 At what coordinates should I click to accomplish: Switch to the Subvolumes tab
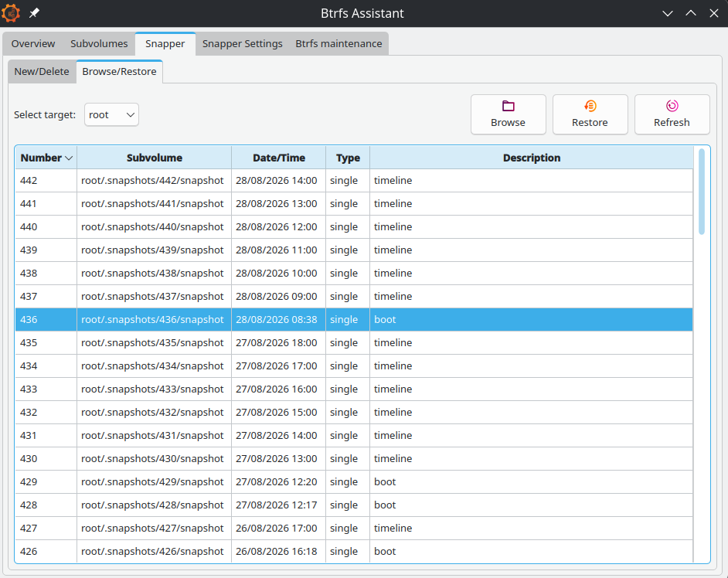[x=99, y=43]
